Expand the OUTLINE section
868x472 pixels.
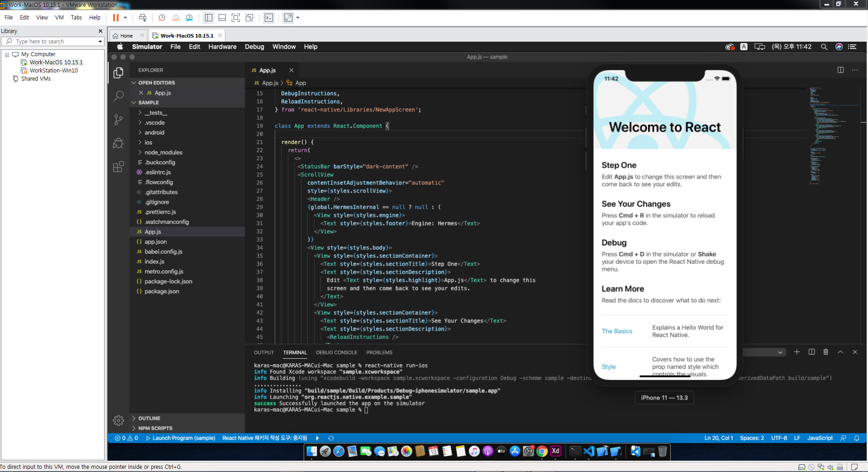pos(149,418)
